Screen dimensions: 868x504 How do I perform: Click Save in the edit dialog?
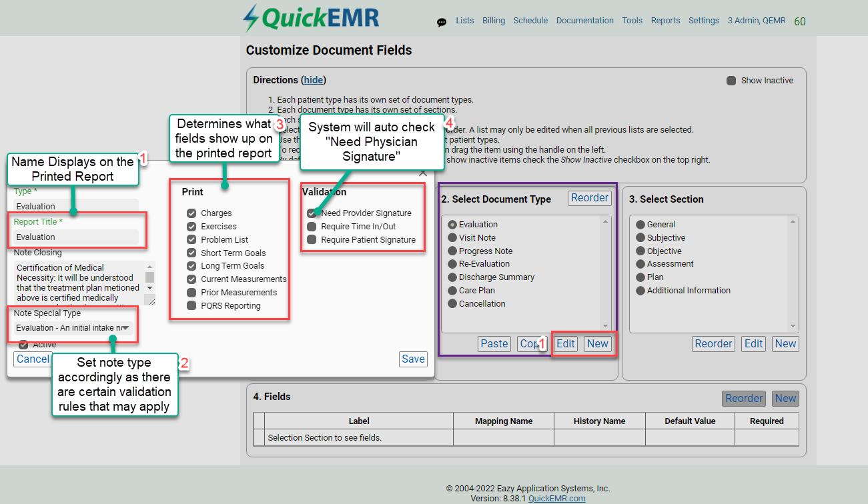[413, 359]
